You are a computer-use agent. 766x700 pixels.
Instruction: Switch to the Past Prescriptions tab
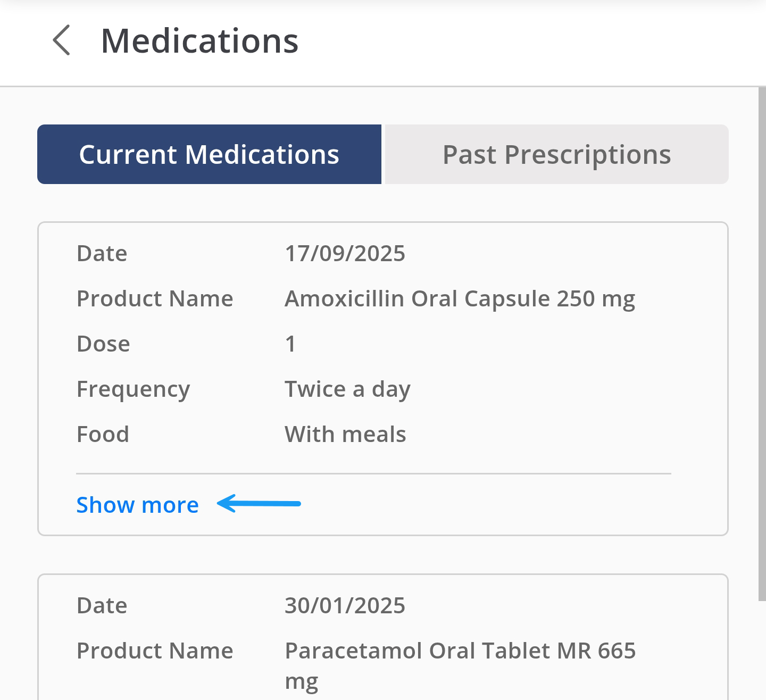(556, 155)
